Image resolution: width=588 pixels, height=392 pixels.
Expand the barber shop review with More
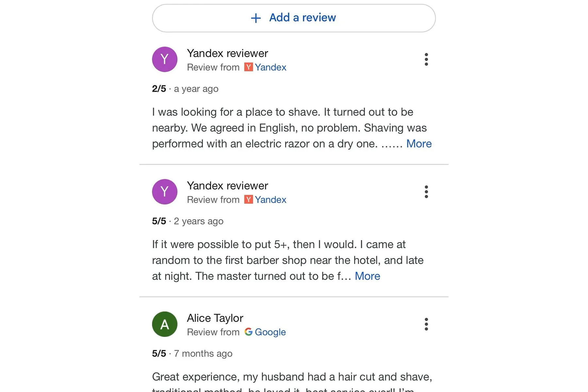(x=367, y=276)
